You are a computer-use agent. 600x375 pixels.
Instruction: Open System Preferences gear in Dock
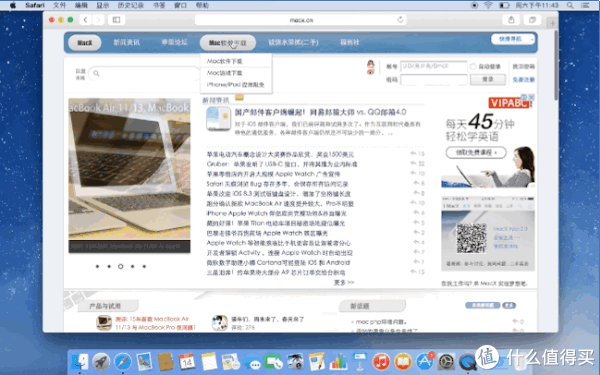446,361
